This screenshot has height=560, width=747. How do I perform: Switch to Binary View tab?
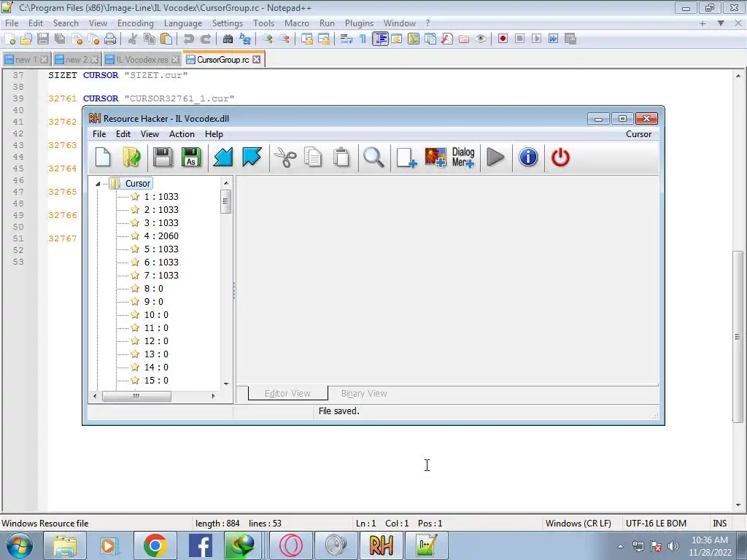pos(364,394)
